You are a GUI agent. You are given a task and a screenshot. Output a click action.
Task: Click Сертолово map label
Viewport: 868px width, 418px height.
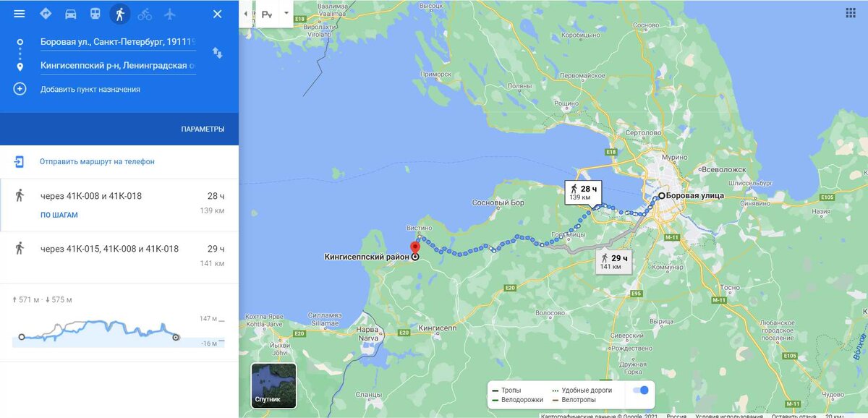tap(643, 133)
